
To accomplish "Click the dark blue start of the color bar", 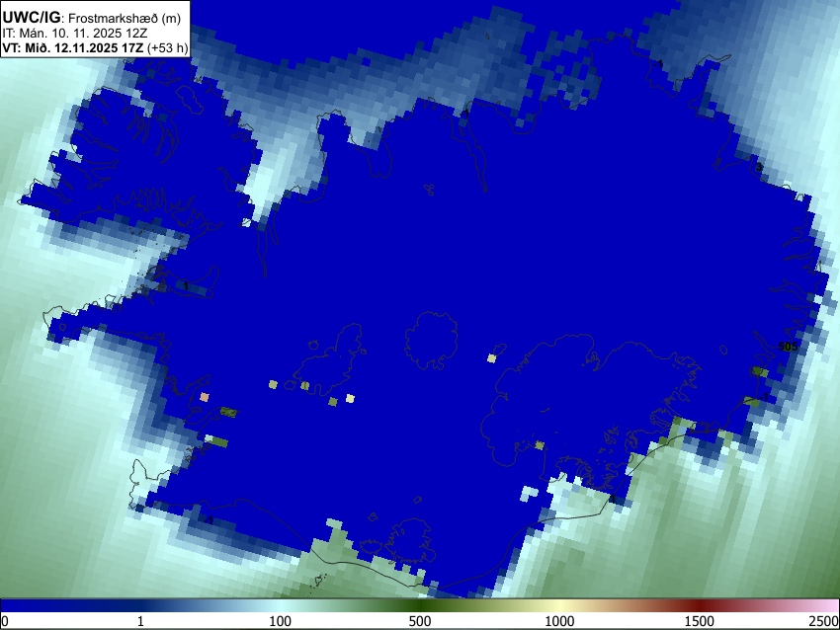I will [x=33, y=605].
